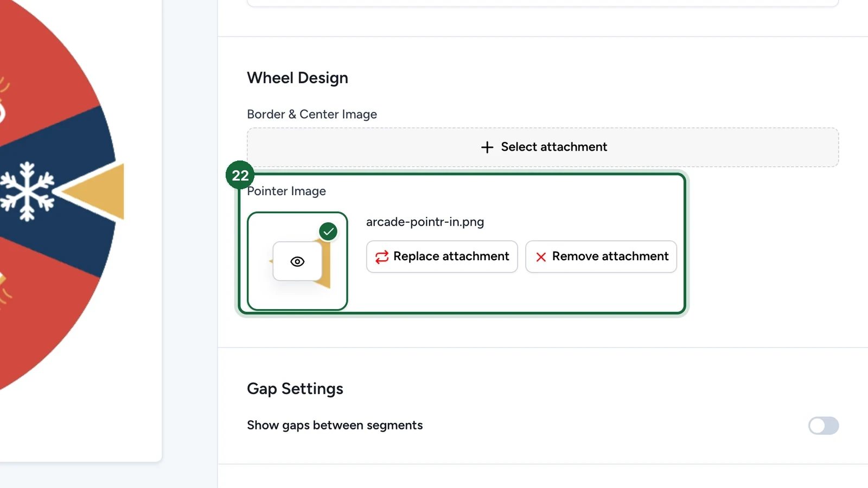Click the Wheel Design heading
This screenshot has height=488, width=868.
tap(298, 78)
